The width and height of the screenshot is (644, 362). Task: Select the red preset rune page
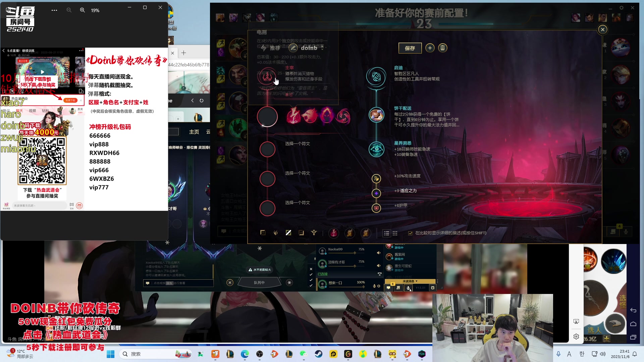333,233
